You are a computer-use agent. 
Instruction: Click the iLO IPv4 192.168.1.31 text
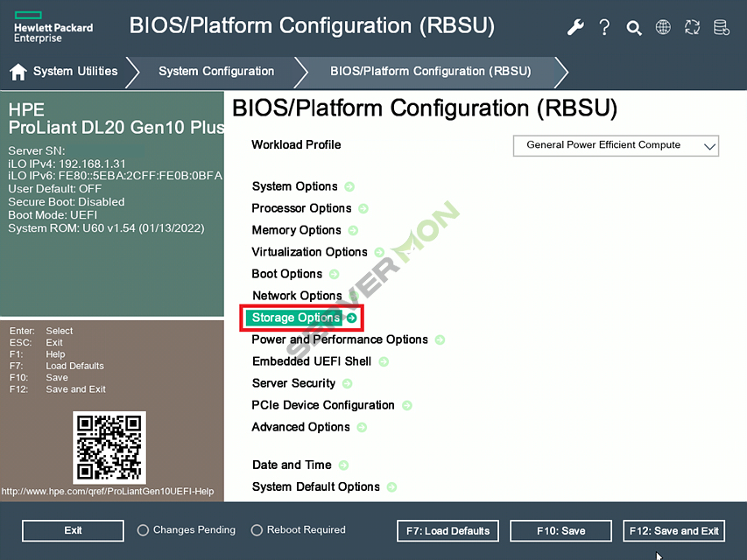click(x=67, y=164)
